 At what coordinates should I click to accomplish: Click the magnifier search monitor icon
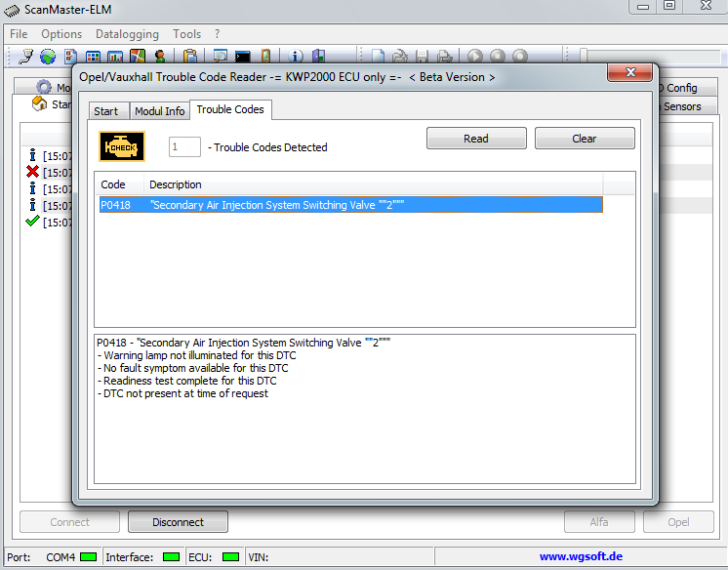coord(221,57)
